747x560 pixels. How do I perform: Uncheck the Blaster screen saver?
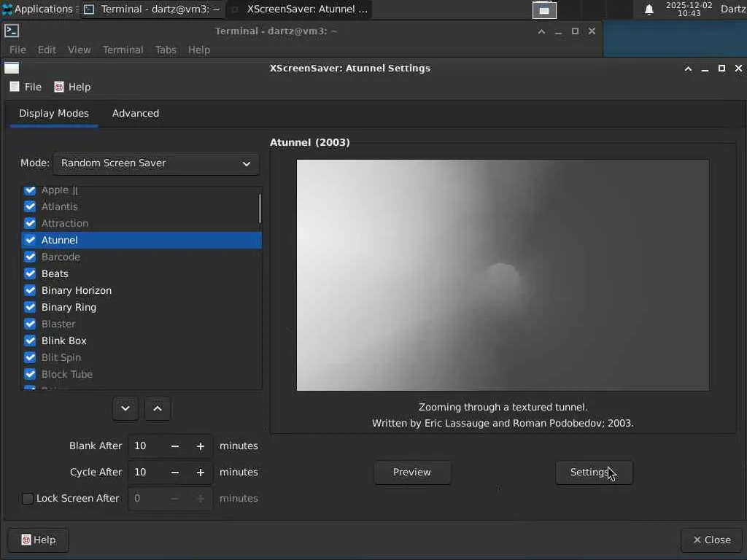pos(30,324)
